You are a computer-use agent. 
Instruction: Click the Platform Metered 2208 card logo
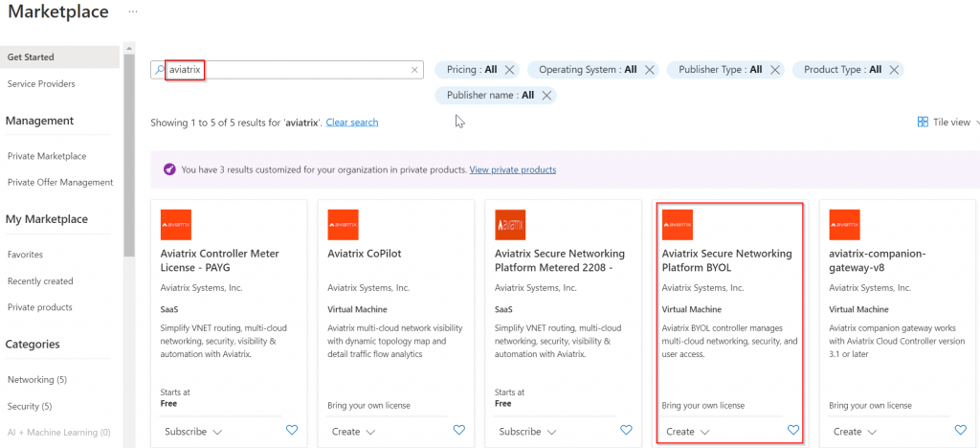(510, 225)
